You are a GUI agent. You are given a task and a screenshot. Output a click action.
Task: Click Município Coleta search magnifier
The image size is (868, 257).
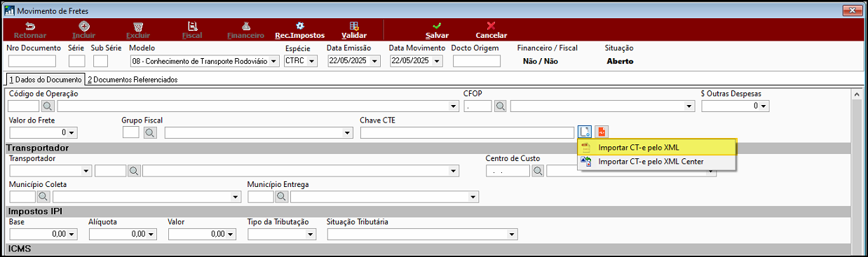(43, 197)
